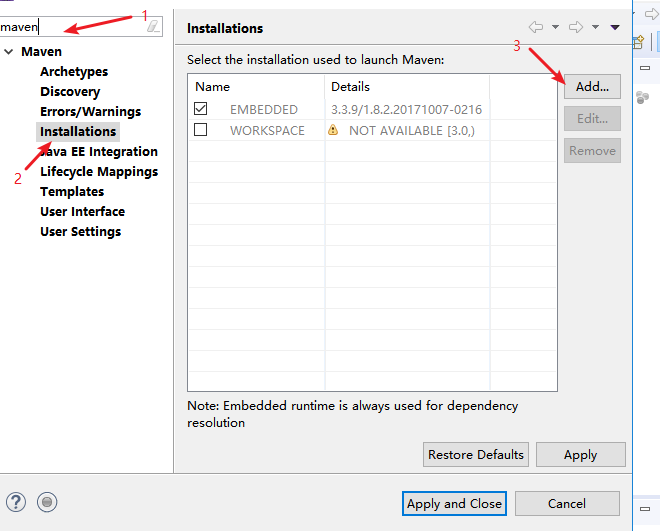Image resolution: width=660 pixels, height=531 pixels.
Task: Select the Installations tree item
Action: 78,132
